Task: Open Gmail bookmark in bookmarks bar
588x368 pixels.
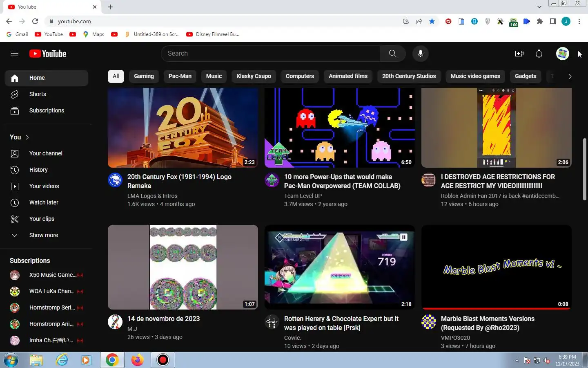Action: (17, 34)
